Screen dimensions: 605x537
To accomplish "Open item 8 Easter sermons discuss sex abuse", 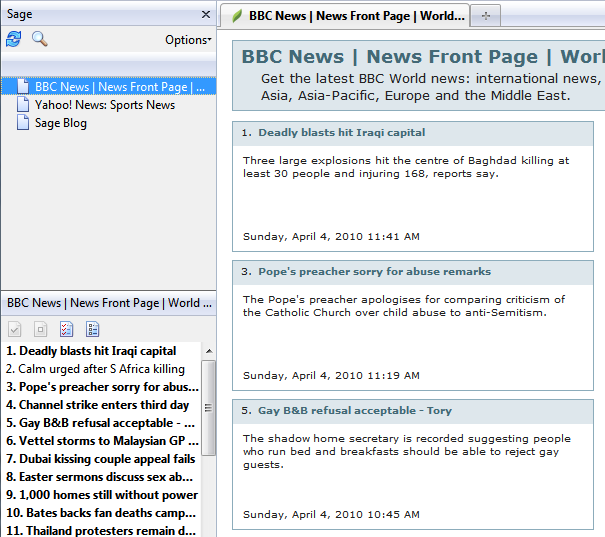I will coord(99,477).
